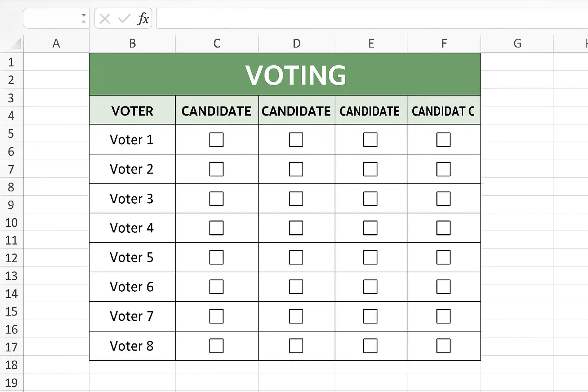Screen dimensions: 588x392
Task: Toggle Voter 2 checkbox in column F
Action: [443, 169]
